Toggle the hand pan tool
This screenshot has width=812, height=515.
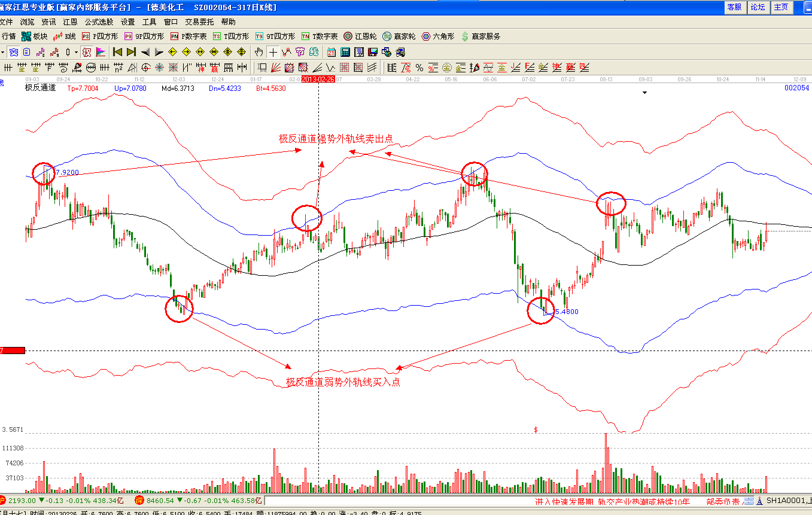pyautogui.click(x=259, y=52)
